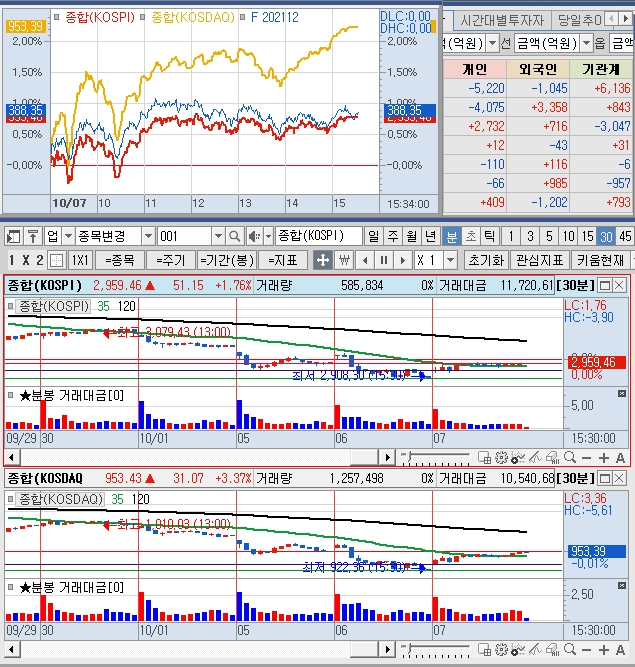Select the 주 weekly period toggle
Image resolution: width=635 pixels, height=667 pixels.
pyautogui.click(x=393, y=236)
